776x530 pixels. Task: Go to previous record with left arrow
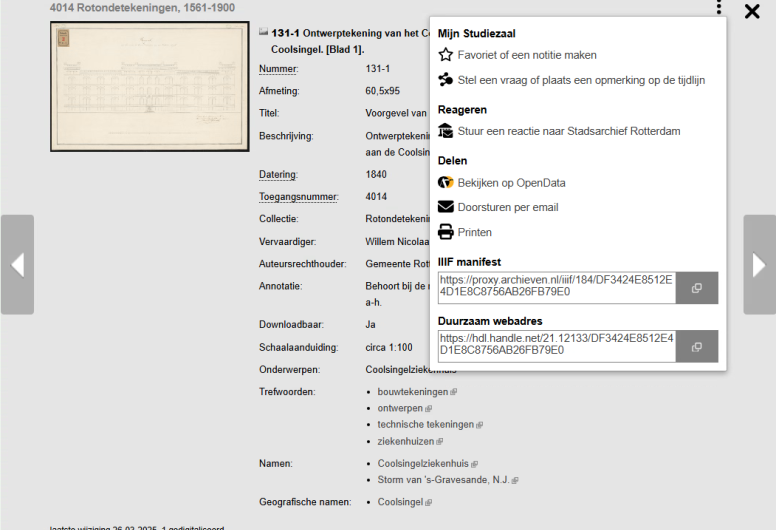pyautogui.click(x=17, y=265)
